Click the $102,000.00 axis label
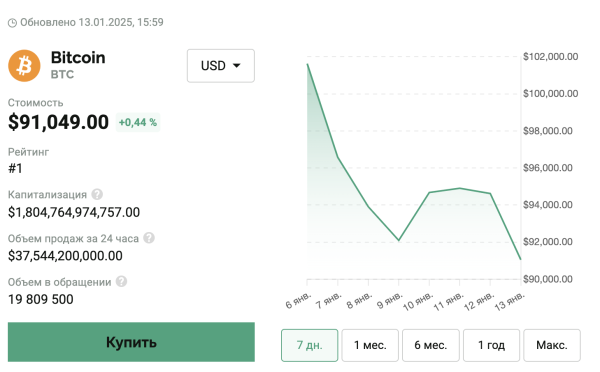 point(551,57)
